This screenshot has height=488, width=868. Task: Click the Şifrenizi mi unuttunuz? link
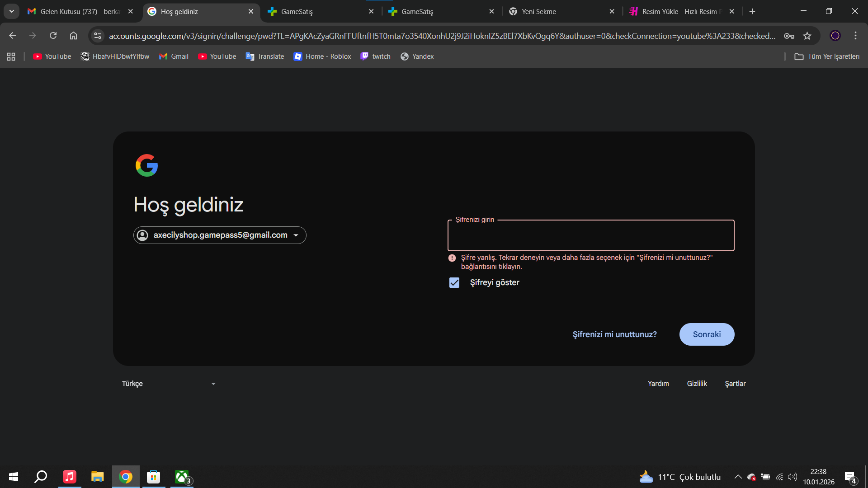(x=614, y=334)
